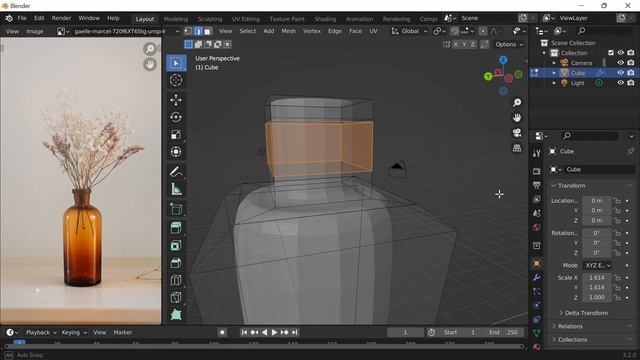The image size is (640, 360).
Task: Select the Extrude Region tool
Action: point(176,228)
